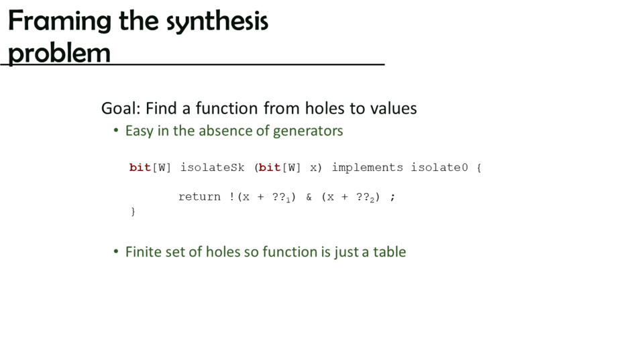Click the first red "bit" keyword in code
644x362 pixels.
point(140,168)
